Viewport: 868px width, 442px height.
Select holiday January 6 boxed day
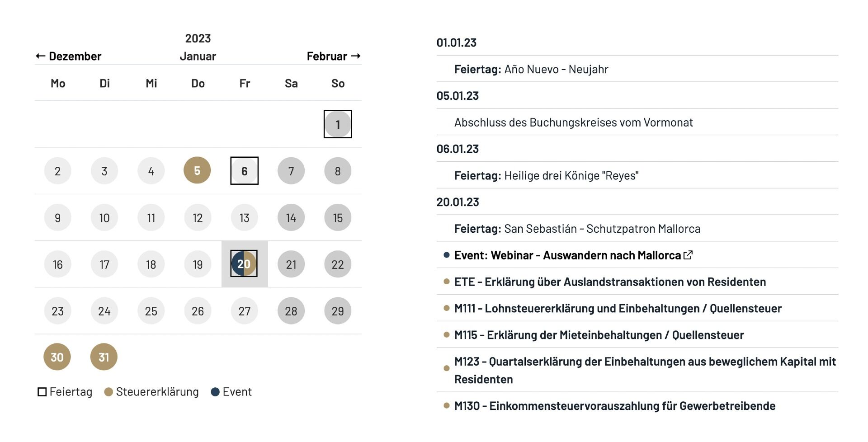(244, 171)
